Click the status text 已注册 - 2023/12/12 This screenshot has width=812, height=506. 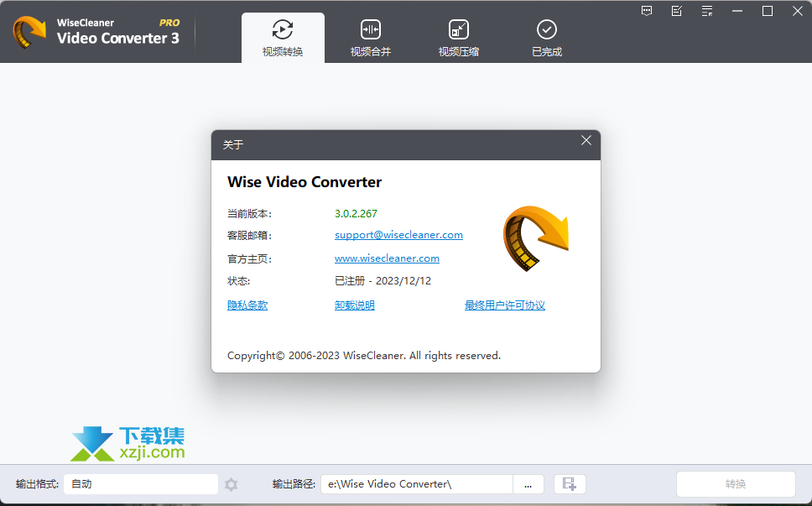click(383, 281)
